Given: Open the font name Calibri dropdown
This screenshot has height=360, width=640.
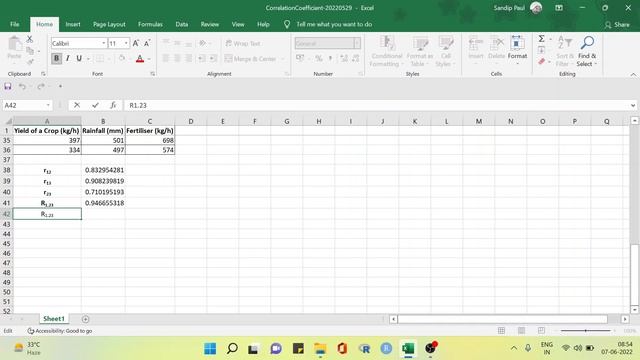Looking at the screenshot, I should pos(104,43).
